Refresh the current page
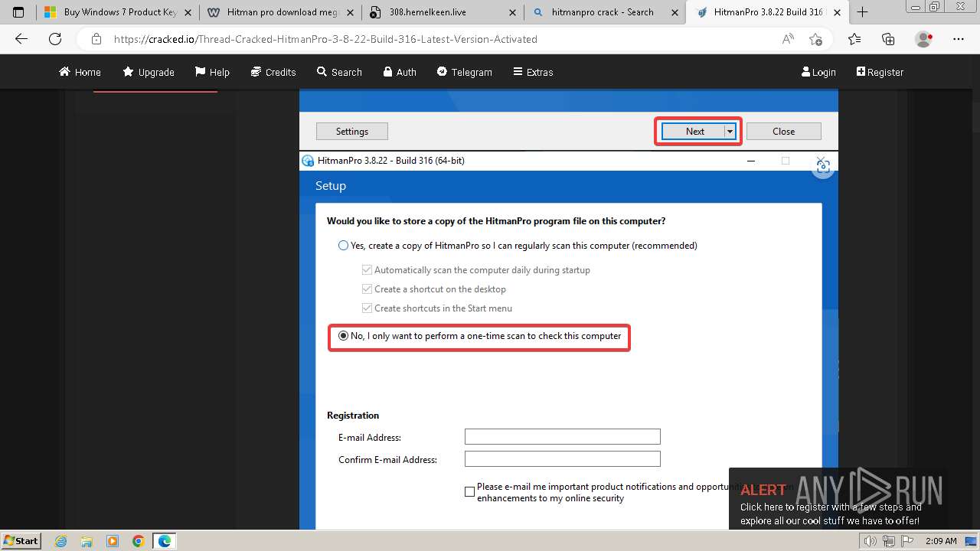This screenshot has height=551, width=980. tap(55, 39)
